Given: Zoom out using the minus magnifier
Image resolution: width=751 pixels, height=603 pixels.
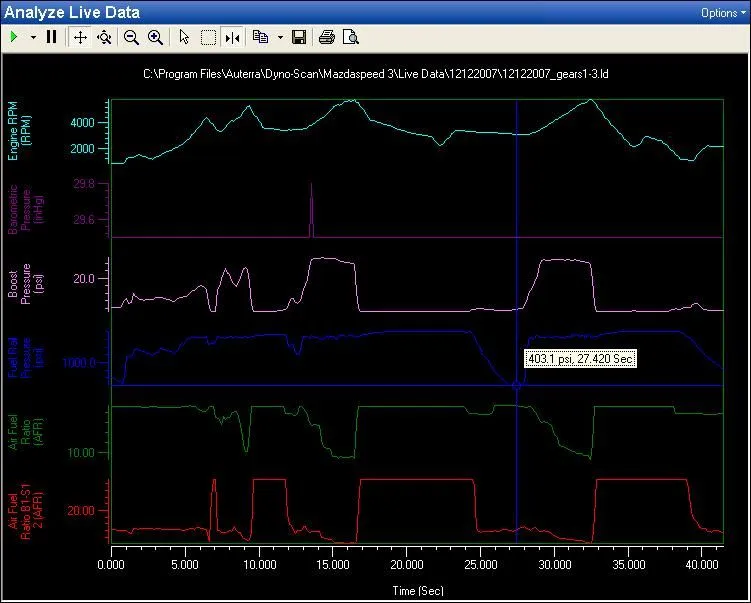Looking at the screenshot, I should (x=131, y=37).
